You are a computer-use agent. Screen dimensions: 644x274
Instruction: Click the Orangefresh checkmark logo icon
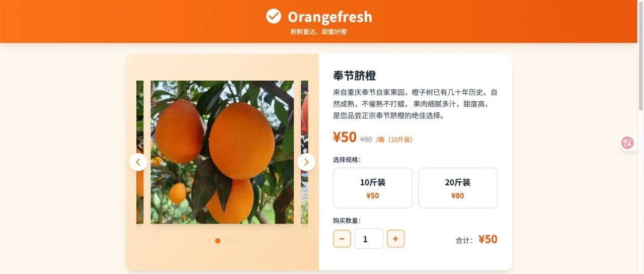274,16
